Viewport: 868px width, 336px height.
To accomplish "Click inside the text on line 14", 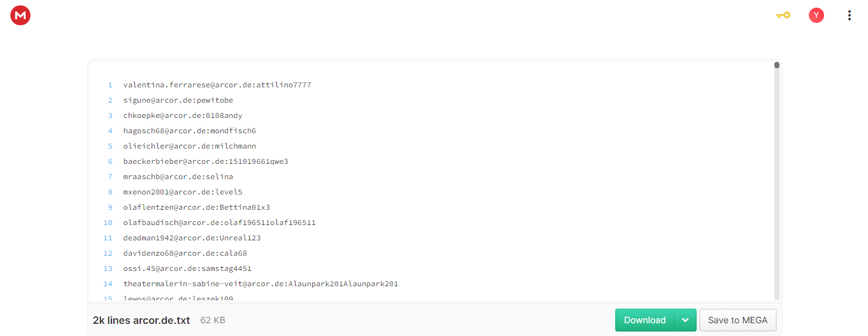I will (x=260, y=284).
